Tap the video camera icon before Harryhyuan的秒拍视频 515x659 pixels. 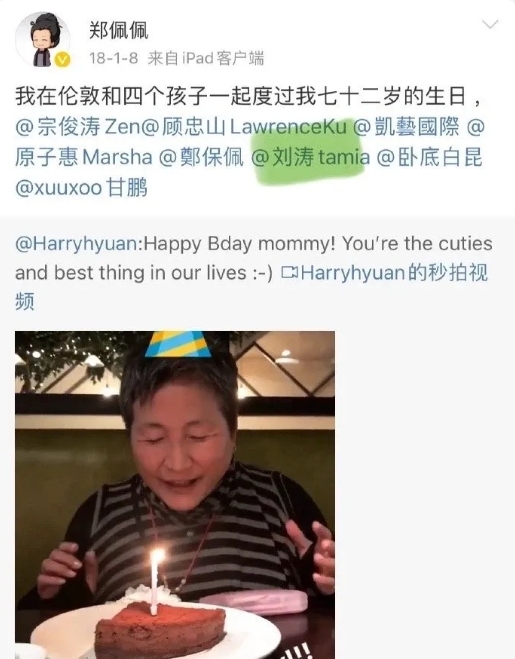pyautogui.click(x=289, y=273)
